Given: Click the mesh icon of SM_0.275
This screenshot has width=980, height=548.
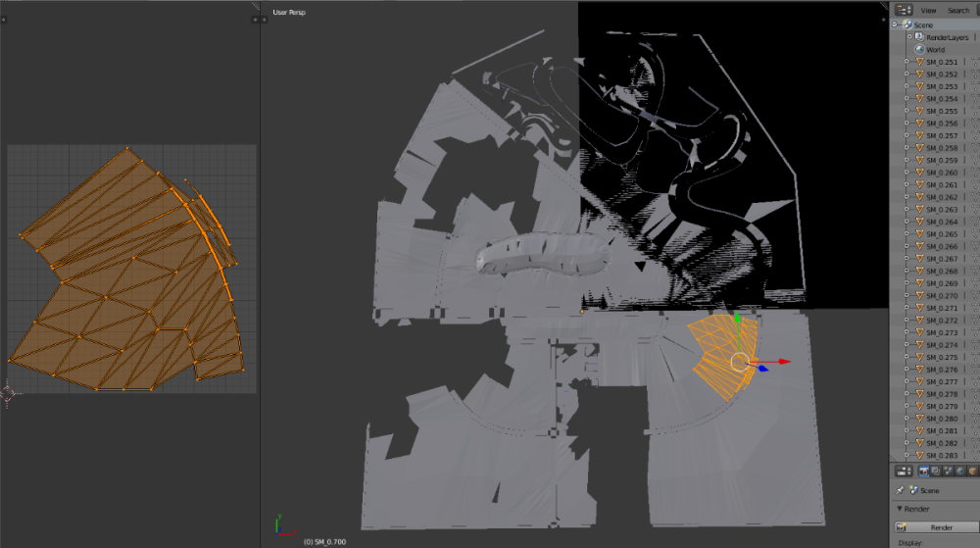Looking at the screenshot, I should 919,357.
